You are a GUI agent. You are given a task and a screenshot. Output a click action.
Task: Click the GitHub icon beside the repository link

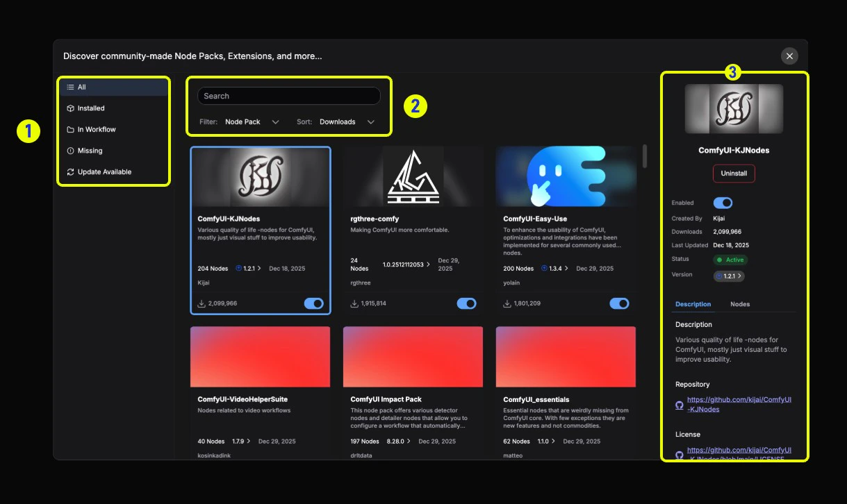(679, 405)
